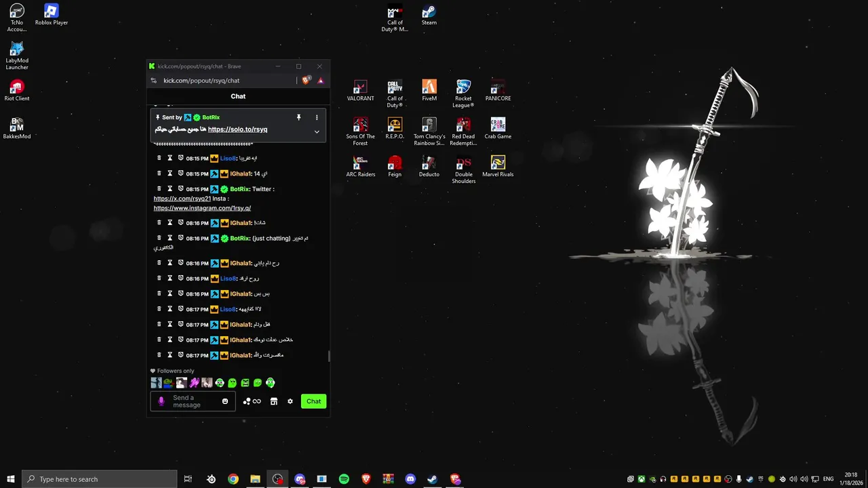The width and height of the screenshot is (868, 488).
Task: Select the Riot Client desktop icon
Action: click(x=17, y=91)
